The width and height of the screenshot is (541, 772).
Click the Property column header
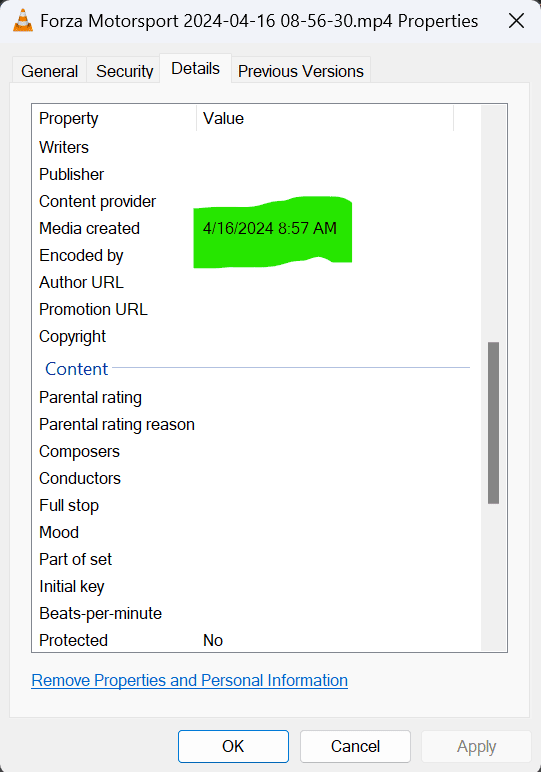[x=114, y=118]
